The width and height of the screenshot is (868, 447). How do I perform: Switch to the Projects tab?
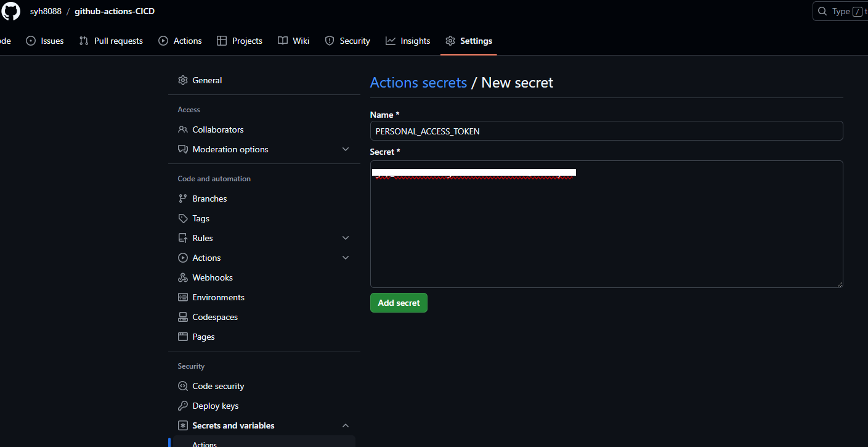[240, 41]
